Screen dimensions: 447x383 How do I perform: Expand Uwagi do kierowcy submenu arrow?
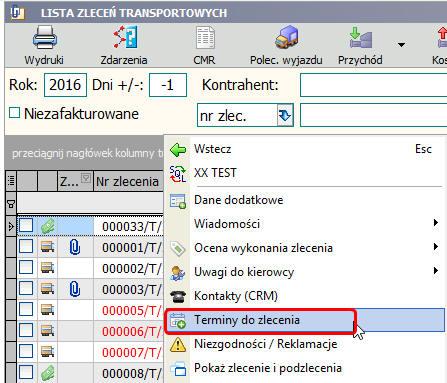(436, 270)
